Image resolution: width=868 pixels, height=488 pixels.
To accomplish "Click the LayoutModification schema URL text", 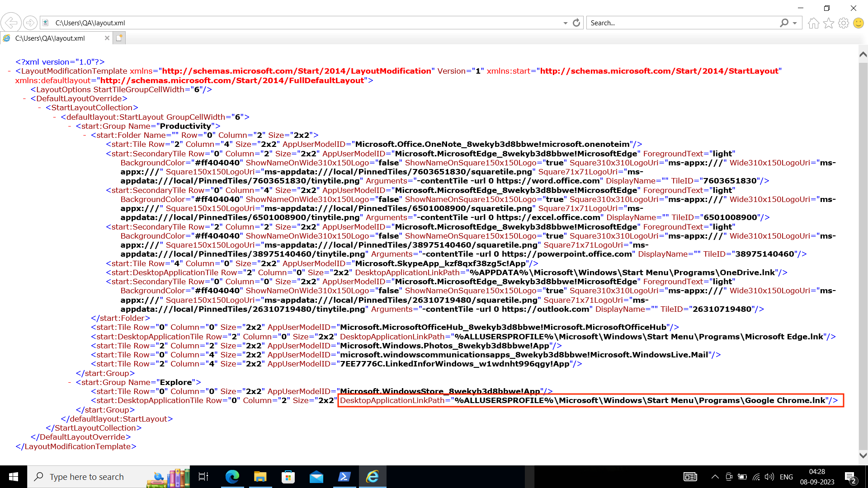I will coord(297,71).
